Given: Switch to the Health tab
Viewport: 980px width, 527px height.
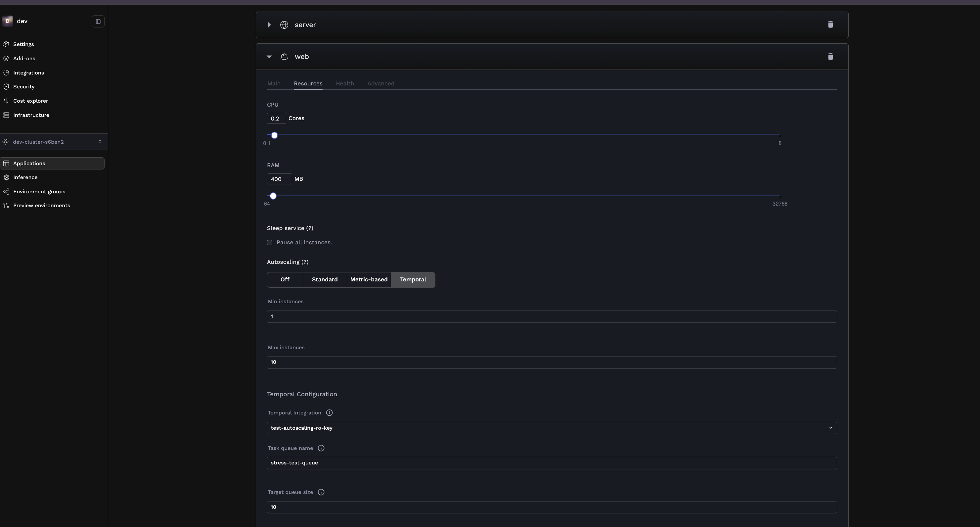Looking at the screenshot, I should pos(345,83).
